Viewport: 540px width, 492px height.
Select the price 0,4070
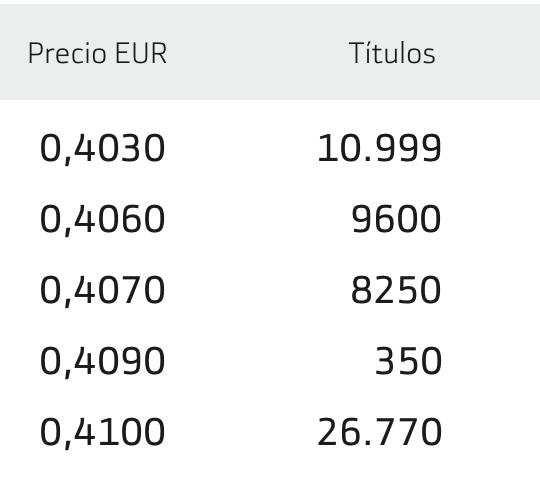point(103,291)
